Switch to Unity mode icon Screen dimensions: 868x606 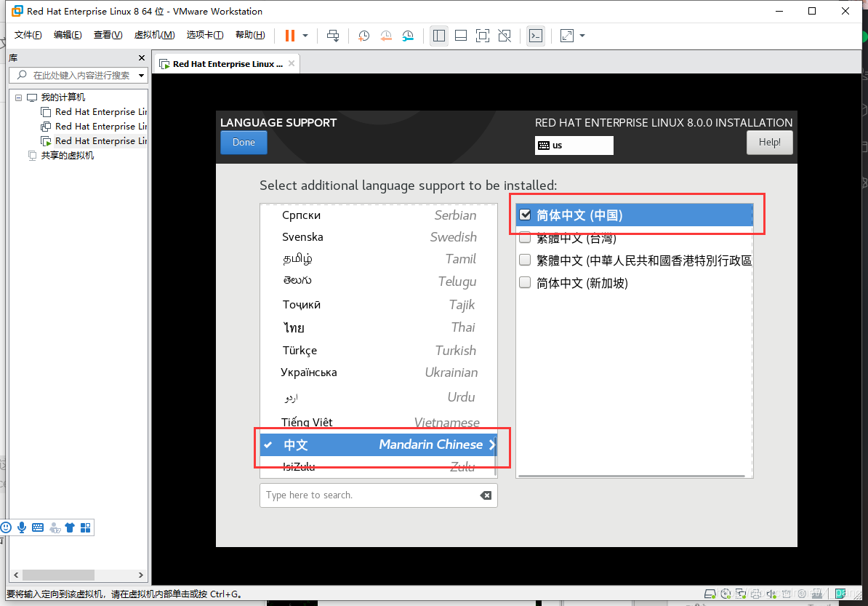(505, 36)
